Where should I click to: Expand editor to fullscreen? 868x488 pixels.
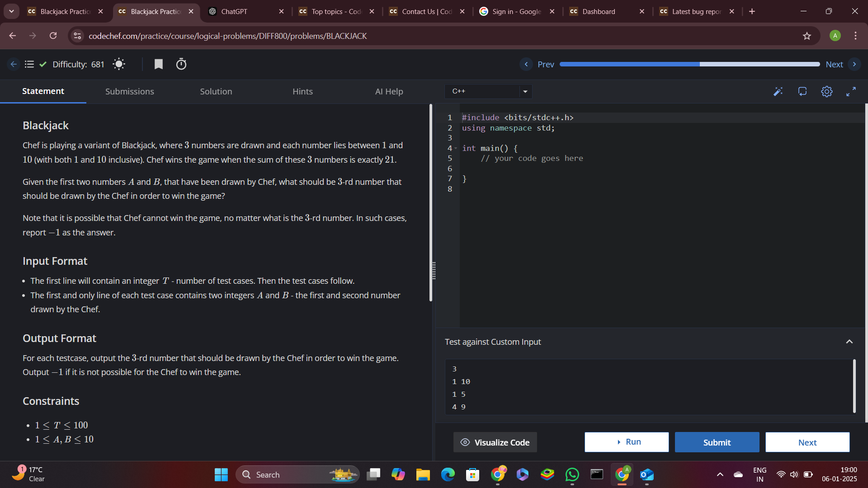(x=851, y=92)
